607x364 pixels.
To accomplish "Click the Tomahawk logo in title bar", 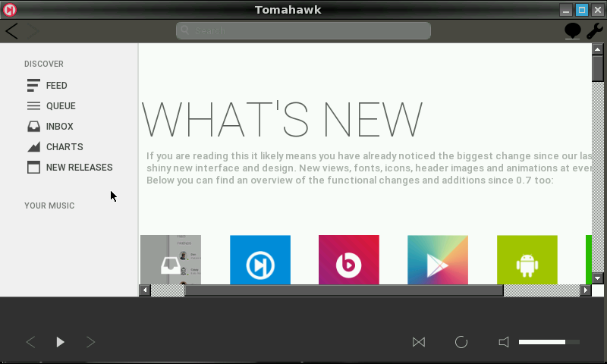I will coord(10,10).
